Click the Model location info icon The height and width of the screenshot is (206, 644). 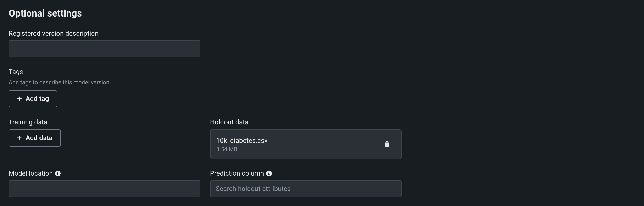tap(57, 173)
